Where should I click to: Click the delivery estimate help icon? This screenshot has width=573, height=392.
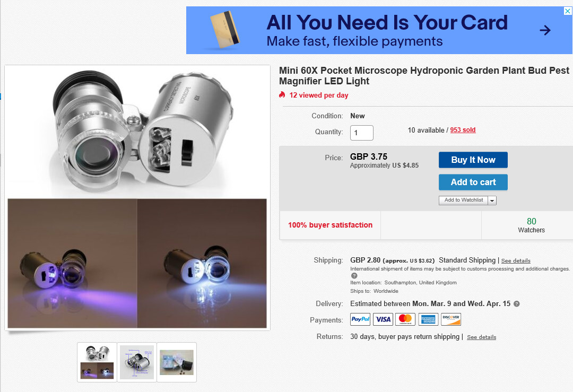(x=516, y=303)
